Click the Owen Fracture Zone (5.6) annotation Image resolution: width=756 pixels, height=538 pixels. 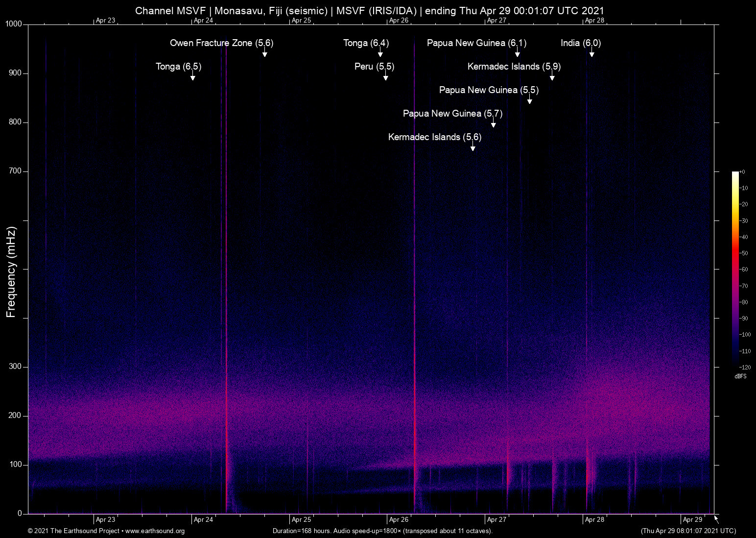(222, 43)
